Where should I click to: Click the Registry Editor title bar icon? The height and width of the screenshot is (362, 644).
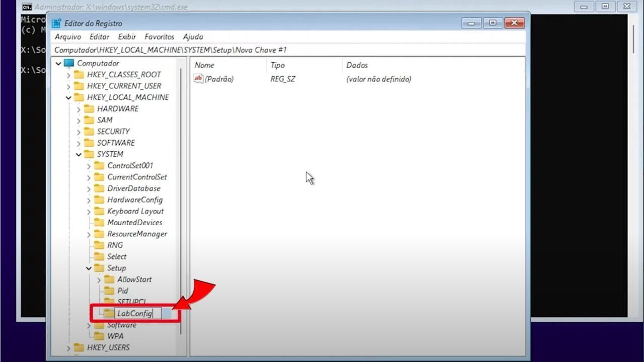(56, 24)
